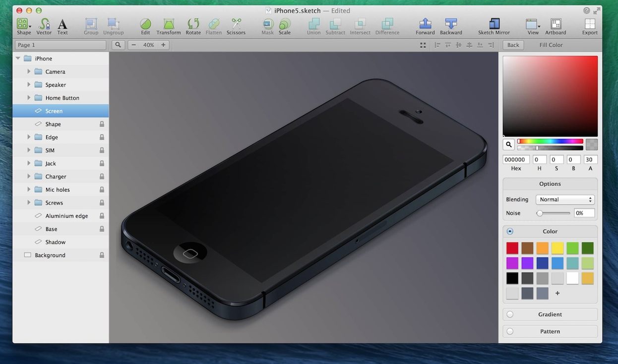Toggle the grid distribute icon
618x364 pixels.
click(423, 45)
